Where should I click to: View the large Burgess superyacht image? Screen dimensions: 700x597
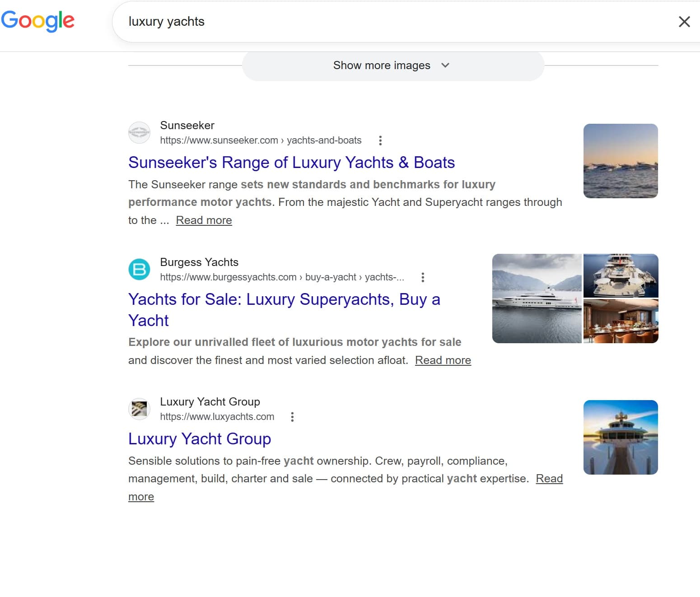(x=537, y=298)
